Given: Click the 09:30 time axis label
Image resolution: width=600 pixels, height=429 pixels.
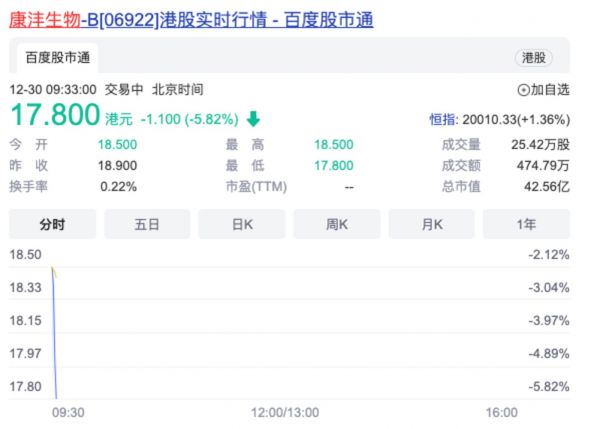Looking at the screenshot, I should coord(67,412).
